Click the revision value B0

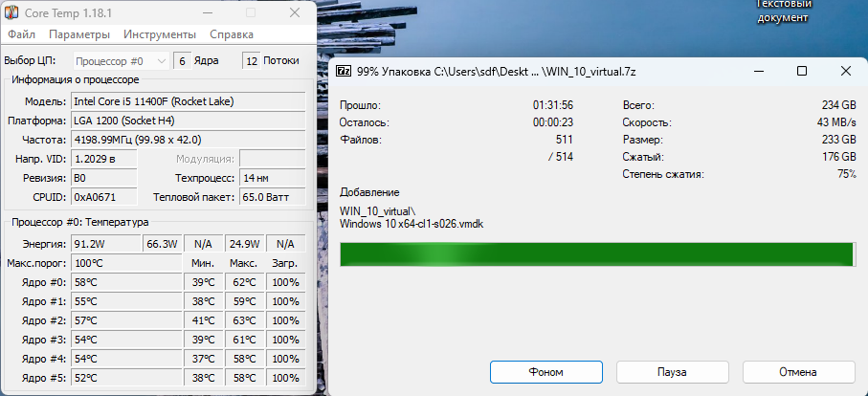[104, 178]
